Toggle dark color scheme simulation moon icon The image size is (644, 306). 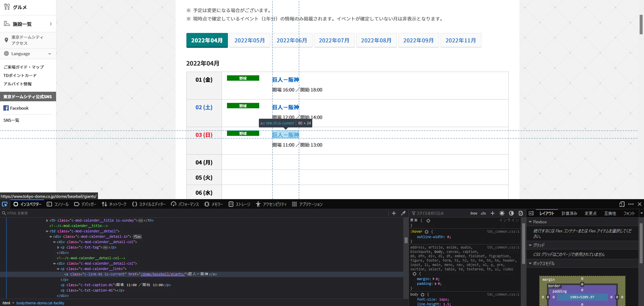pos(511,213)
